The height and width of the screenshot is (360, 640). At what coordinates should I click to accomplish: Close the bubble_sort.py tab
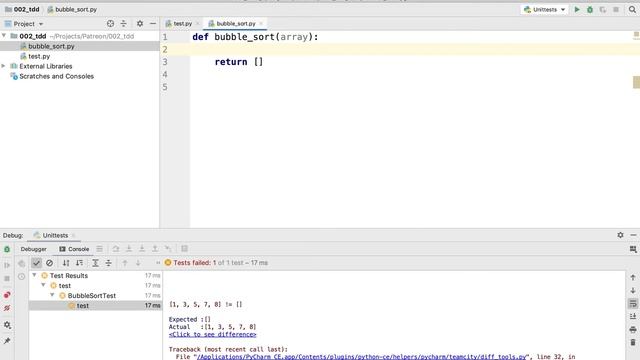click(x=261, y=24)
